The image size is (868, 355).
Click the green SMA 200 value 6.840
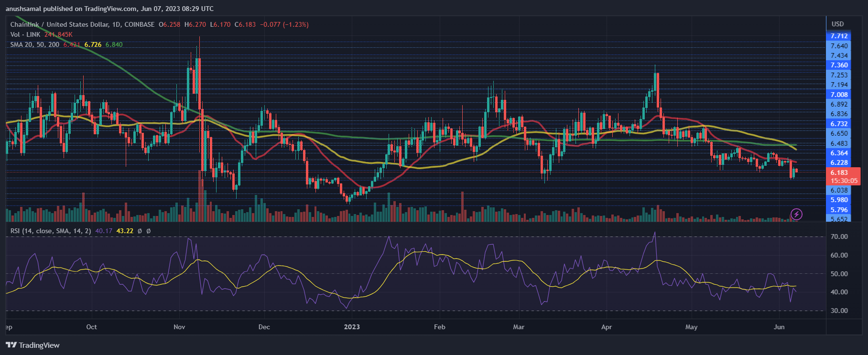click(x=114, y=44)
